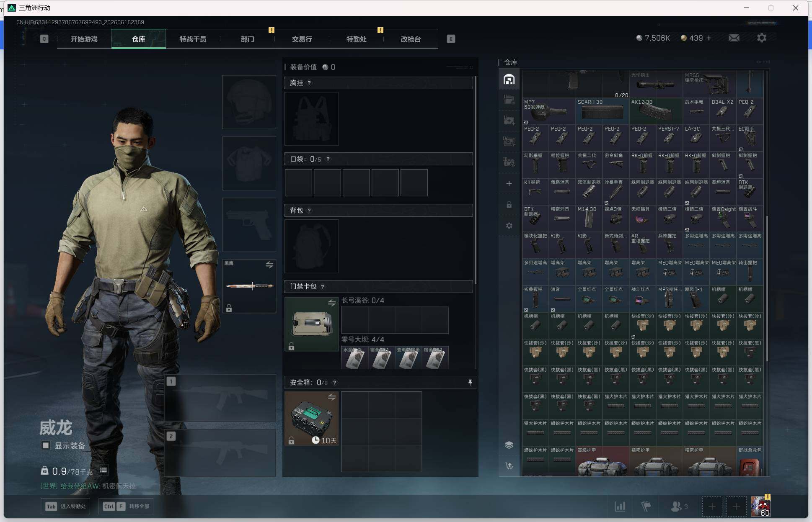
Task: Show help for 口袋 section
Action: (328, 159)
